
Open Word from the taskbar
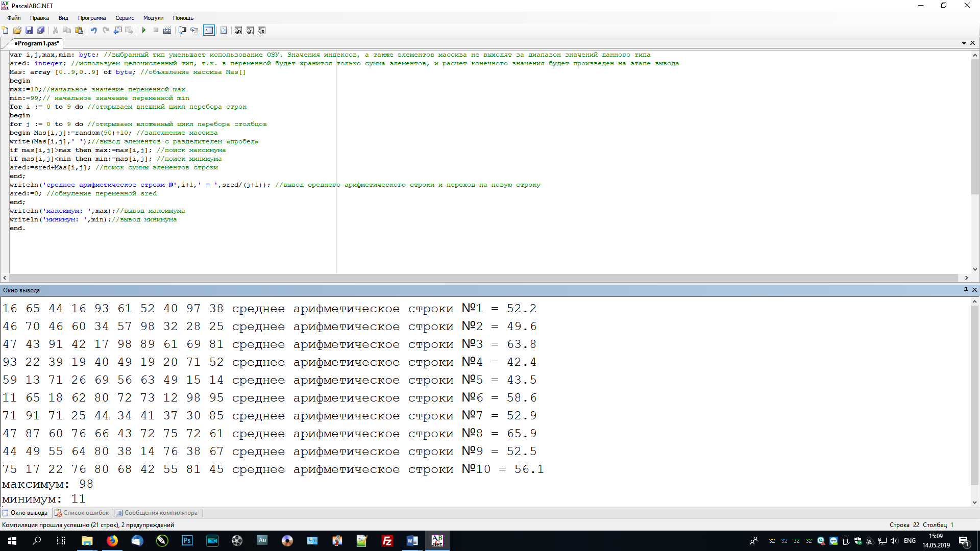point(412,541)
